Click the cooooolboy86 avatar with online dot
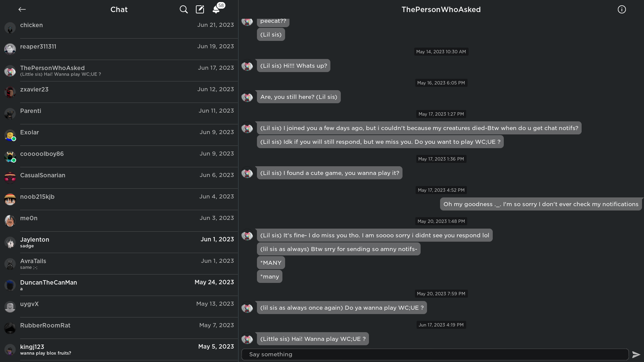This screenshot has width=644, height=362. (x=10, y=156)
